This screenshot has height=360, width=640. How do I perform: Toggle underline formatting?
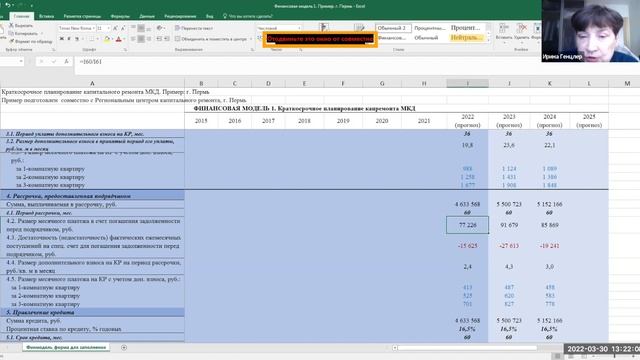tap(76, 39)
